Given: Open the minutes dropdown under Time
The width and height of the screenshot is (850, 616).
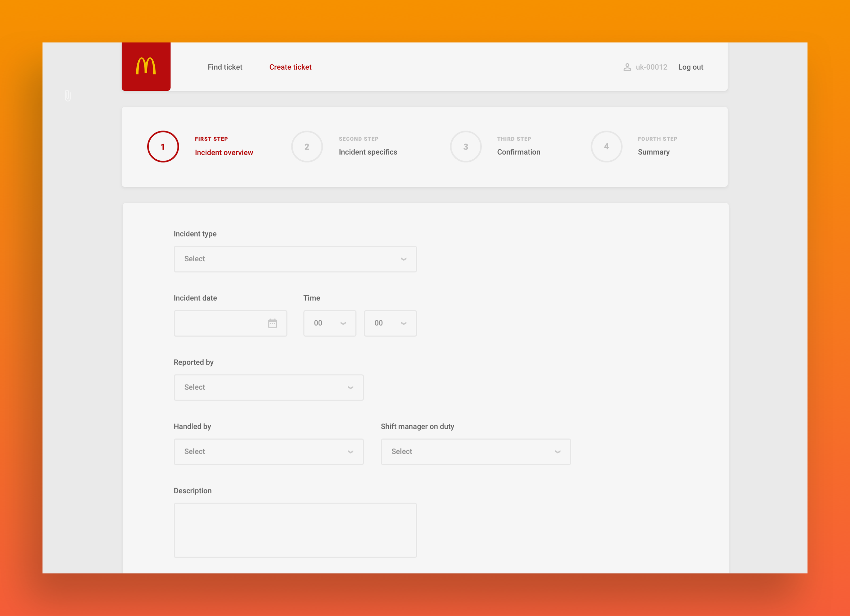Looking at the screenshot, I should tap(390, 323).
